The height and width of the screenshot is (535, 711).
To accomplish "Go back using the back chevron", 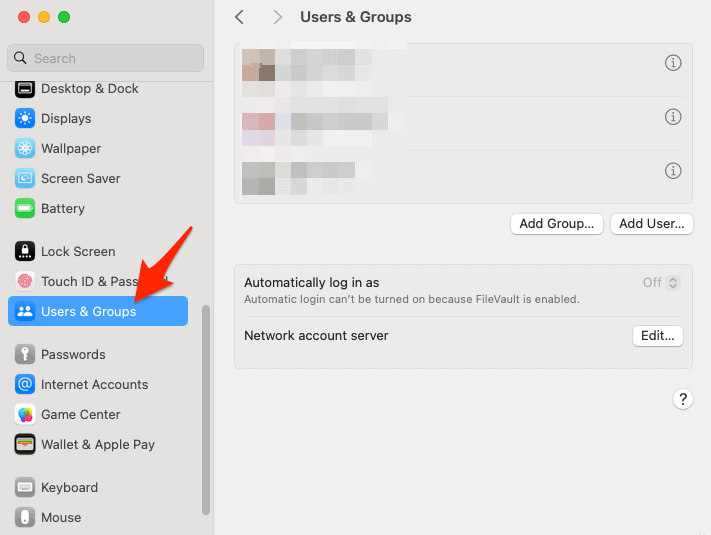I will click(x=239, y=17).
